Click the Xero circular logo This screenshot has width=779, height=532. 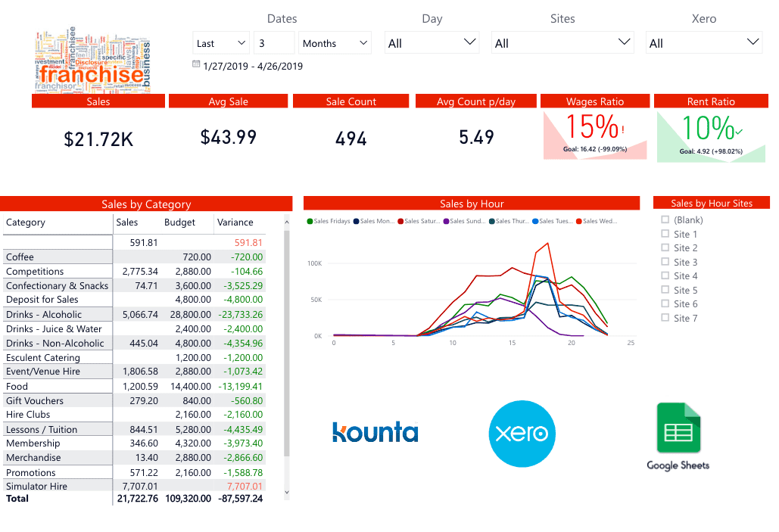[x=522, y=434]
